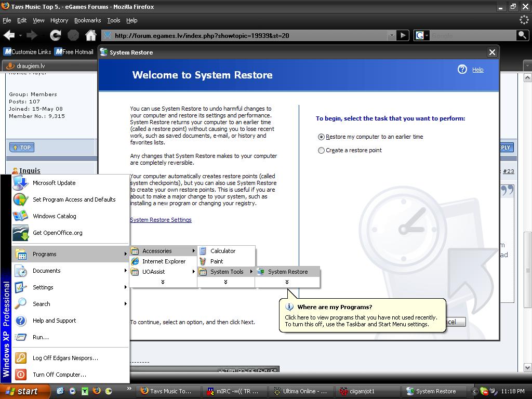Click the post number #23 link
Screen dimensions: 532x399
(508, 171)
